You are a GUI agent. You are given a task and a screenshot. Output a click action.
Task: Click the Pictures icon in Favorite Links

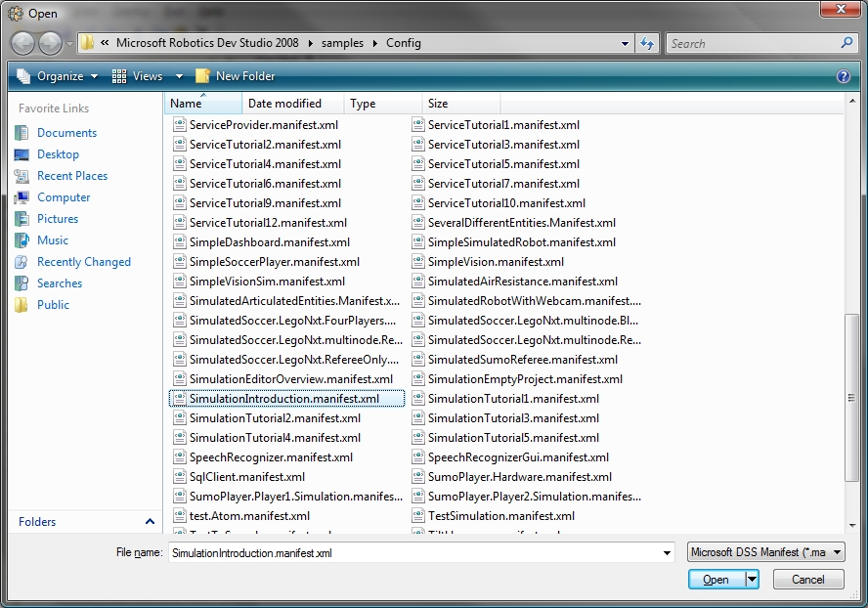pos(22,219)
